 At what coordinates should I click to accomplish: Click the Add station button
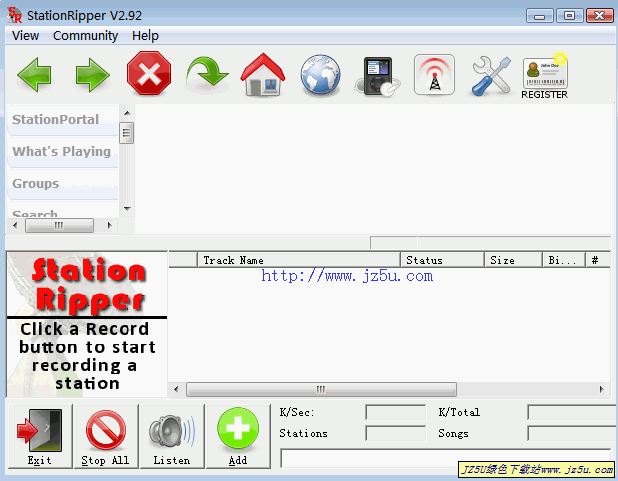(238, 436)
